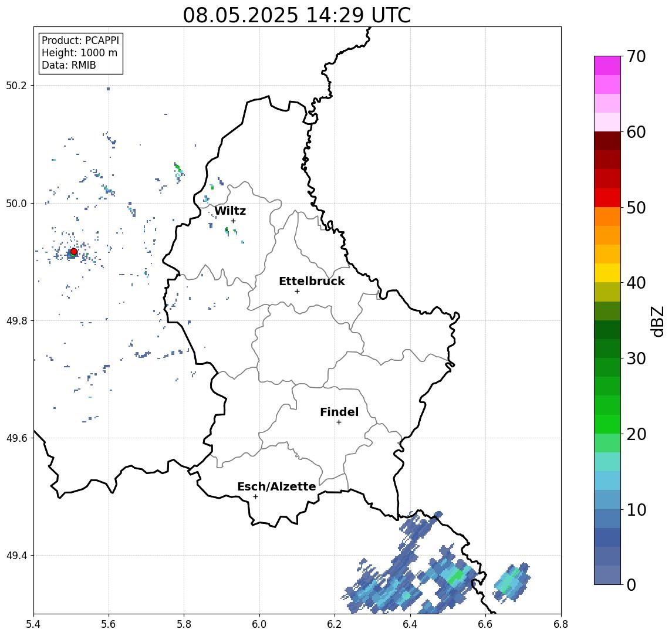
Task: Click the "Data: RMIB" info line
Action: pos(69,65)
